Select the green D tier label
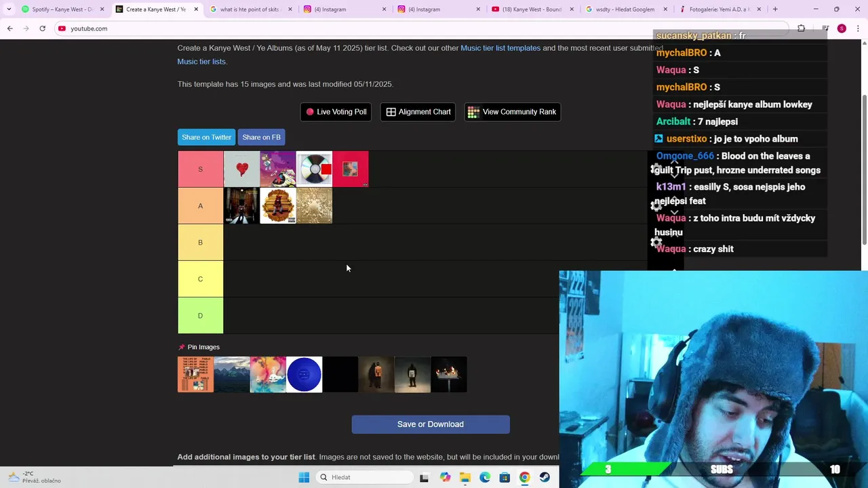Image resolution: width=868 pixels, height=488 pixels. tap(200, 315)
